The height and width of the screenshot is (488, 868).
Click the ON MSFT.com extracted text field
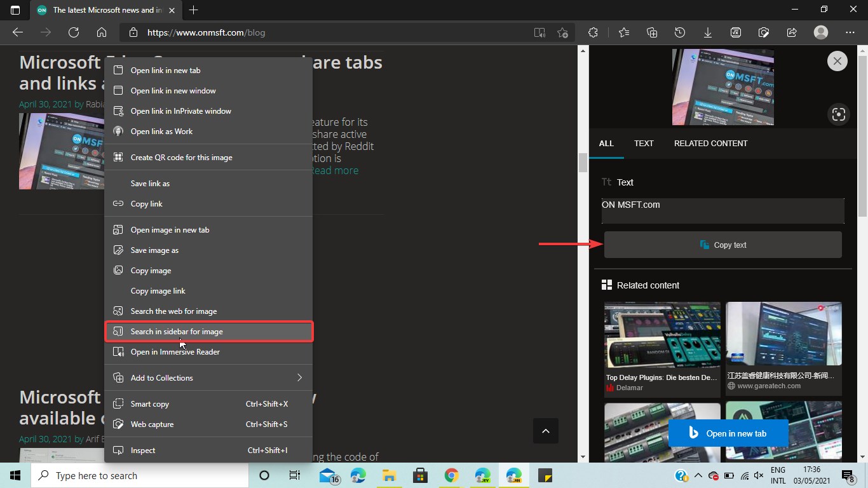pos(723,211)
